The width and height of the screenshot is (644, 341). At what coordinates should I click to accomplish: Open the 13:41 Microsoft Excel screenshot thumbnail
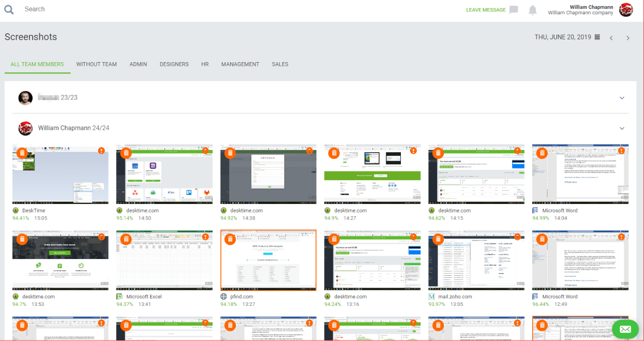(164, 260)
